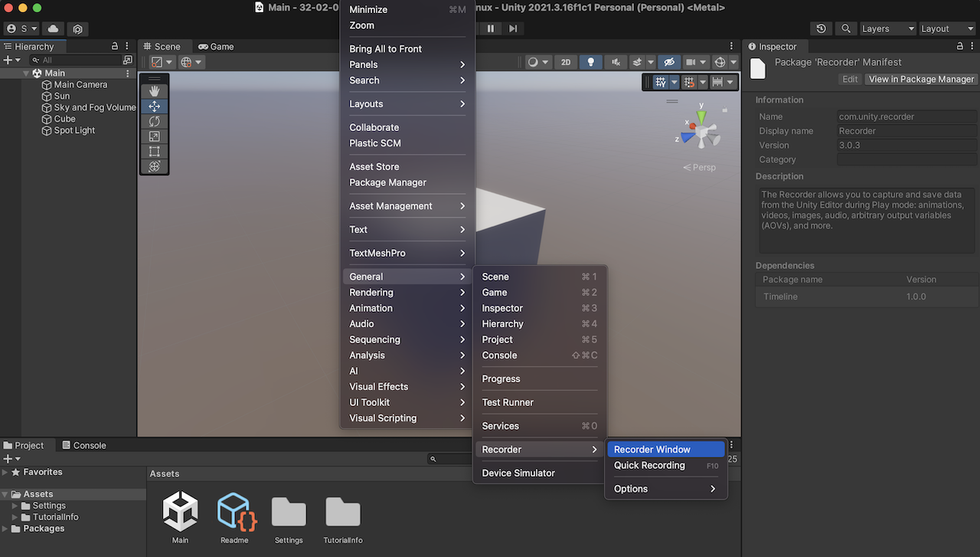This screenshot has width=980, height=557.
Task: Select the Scale tool
Action: click(x=154, y=136)
